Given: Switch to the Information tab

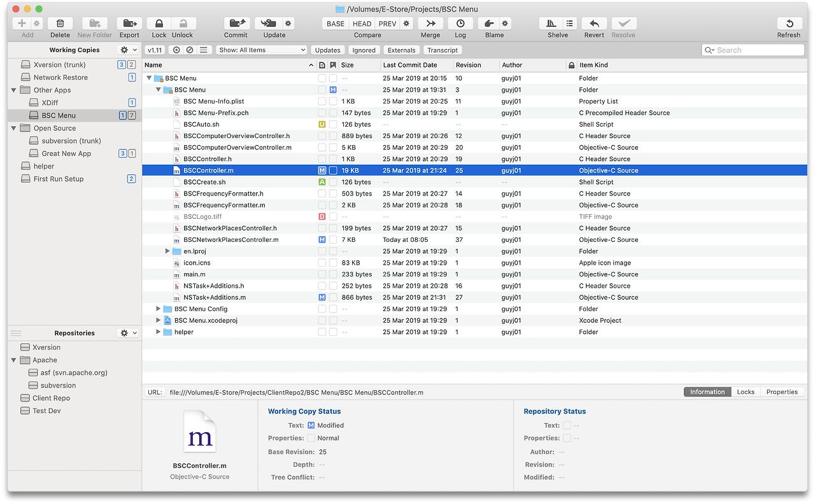Looking at the screenshot, I should click(x=707, y=392).
